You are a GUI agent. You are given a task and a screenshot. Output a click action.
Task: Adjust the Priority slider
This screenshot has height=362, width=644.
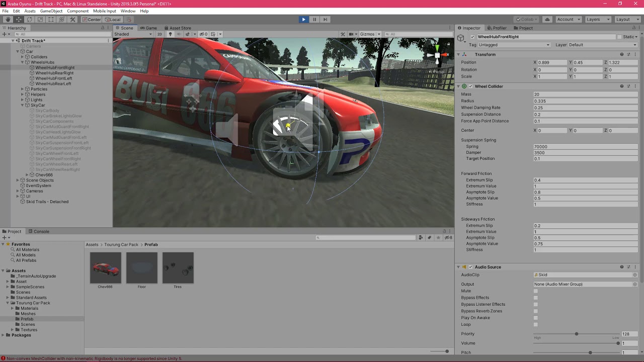tap(577, 334)
